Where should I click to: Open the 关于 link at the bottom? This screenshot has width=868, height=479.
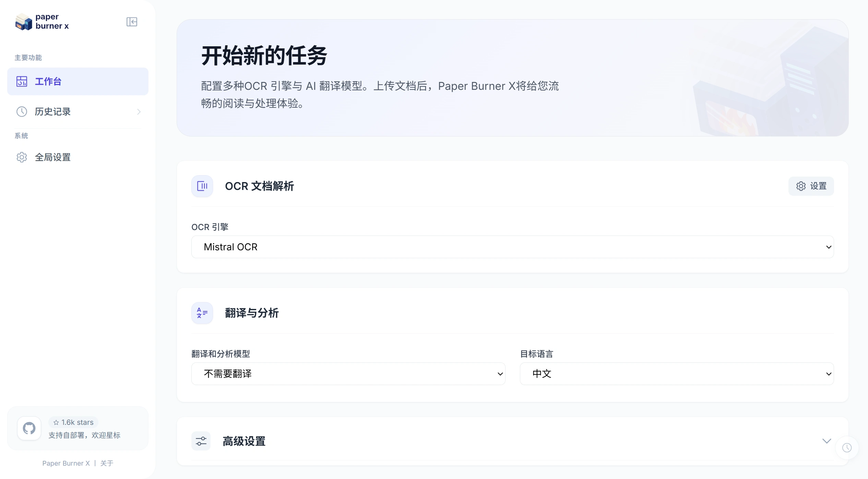[x=106, y=463]
